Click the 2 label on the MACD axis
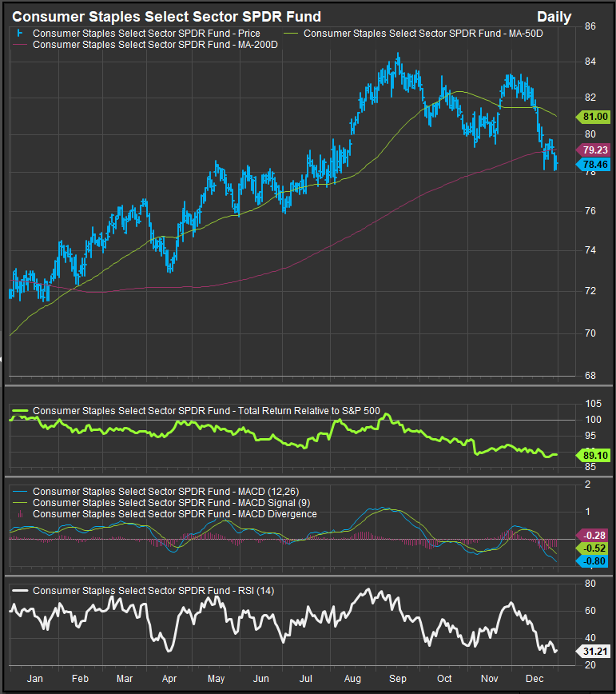 [587, 485]
